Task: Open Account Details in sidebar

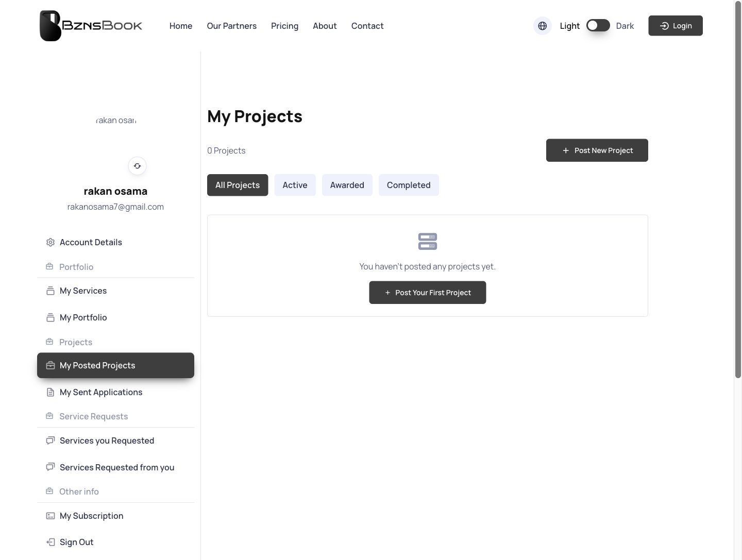Action: pos(115,242)
